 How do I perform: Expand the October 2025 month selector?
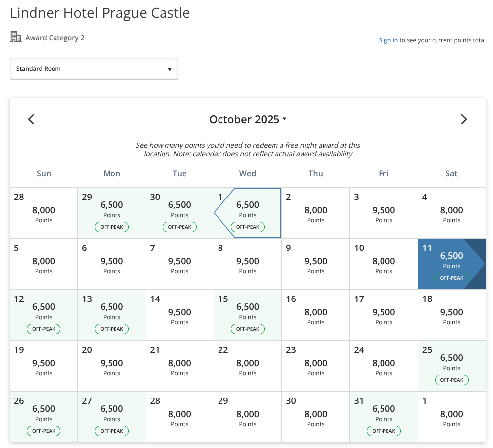click(x=248, y=119)
